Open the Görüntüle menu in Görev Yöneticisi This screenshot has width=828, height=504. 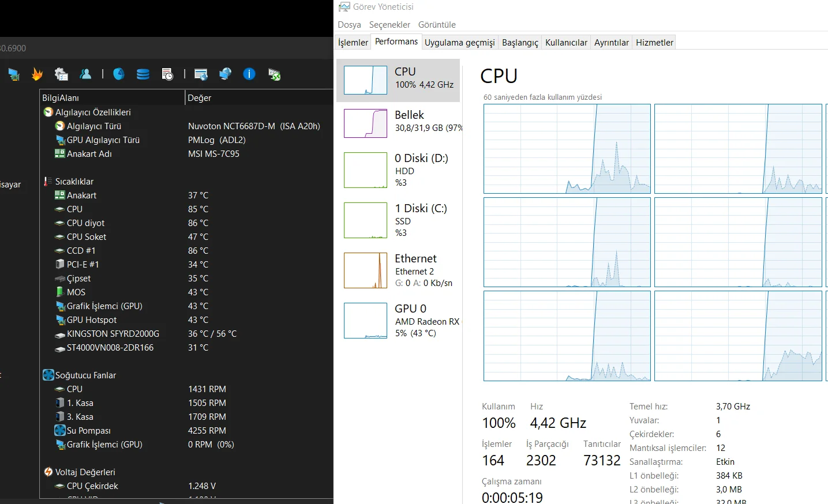[437, 25]
